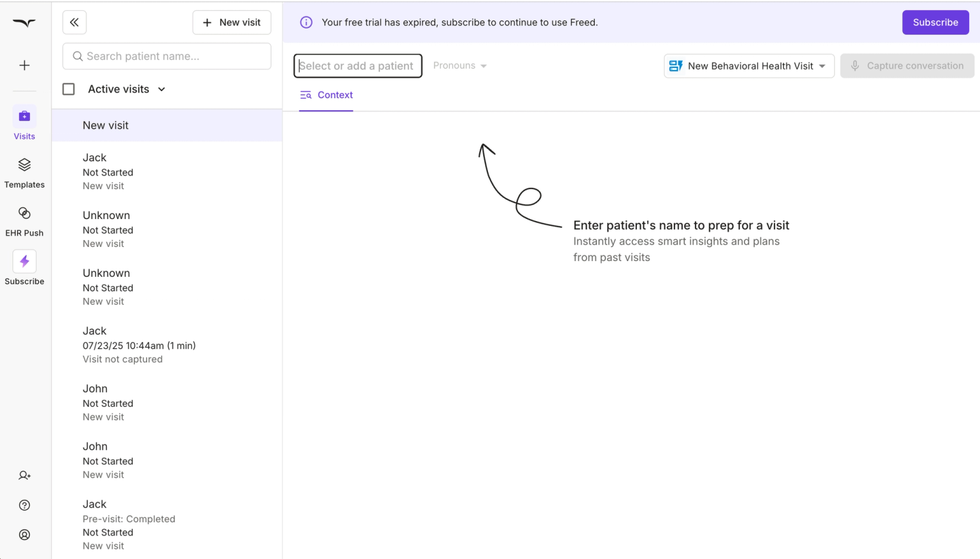Screen dimensions: 980x559
Task: Open the Visits section
Action: [24, 123]
